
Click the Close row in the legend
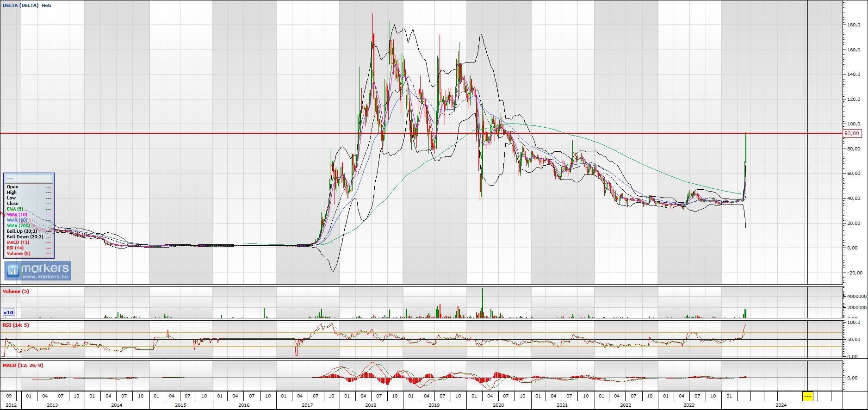tap(12, 204)
